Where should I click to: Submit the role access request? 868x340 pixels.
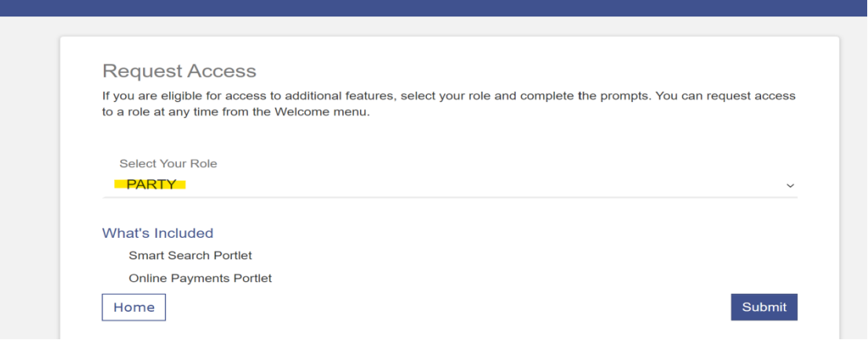764,307
